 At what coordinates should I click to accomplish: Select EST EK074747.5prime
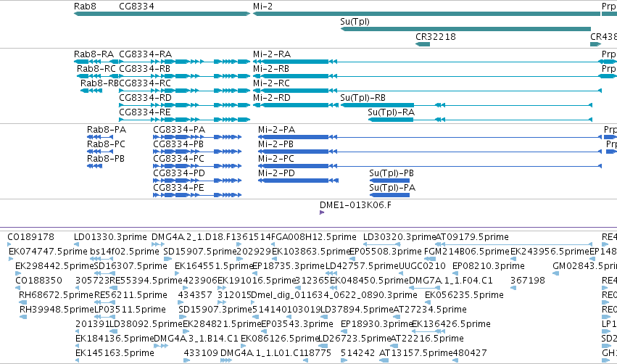[x=48, y=252]
